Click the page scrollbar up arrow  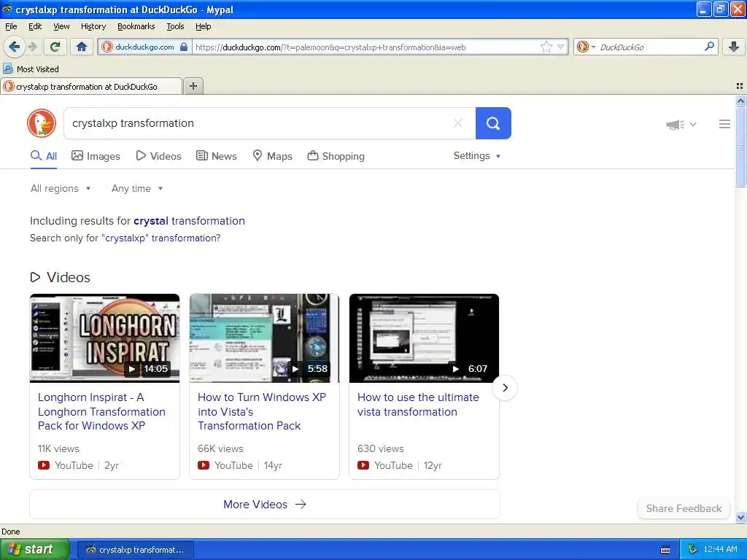(740, 101)
